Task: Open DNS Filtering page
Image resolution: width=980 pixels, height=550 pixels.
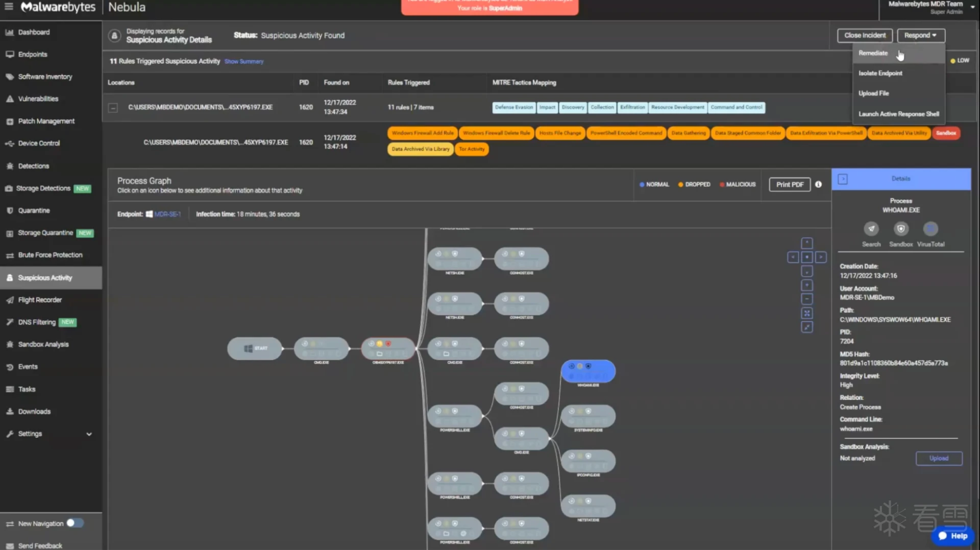Action: click(37, 322)
